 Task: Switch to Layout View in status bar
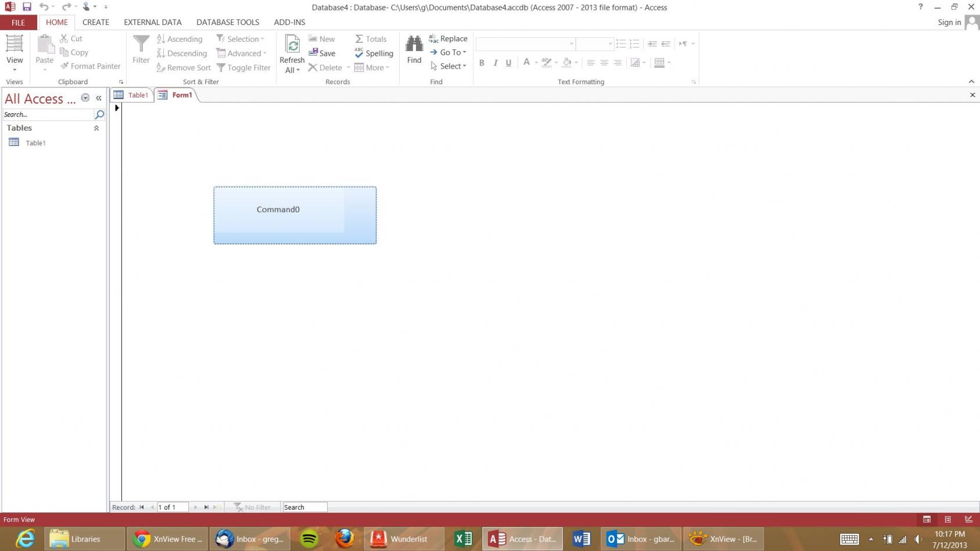coord(947,519)
